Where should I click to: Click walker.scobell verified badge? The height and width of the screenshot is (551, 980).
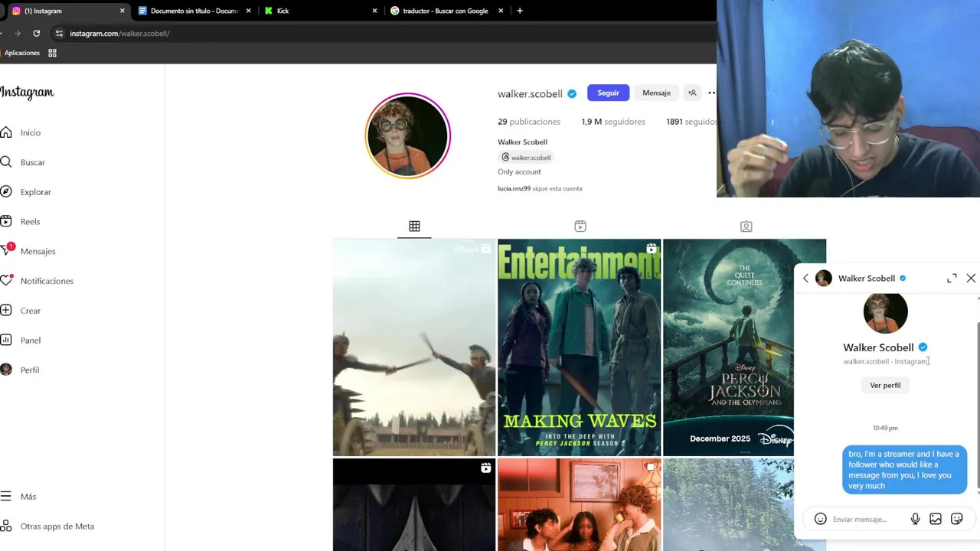click(572, 93)
